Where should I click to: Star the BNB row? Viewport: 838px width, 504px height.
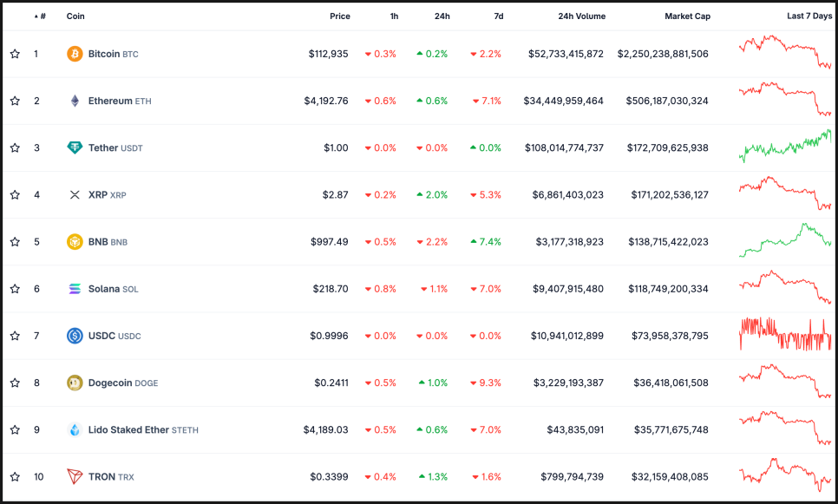point(15,241)
